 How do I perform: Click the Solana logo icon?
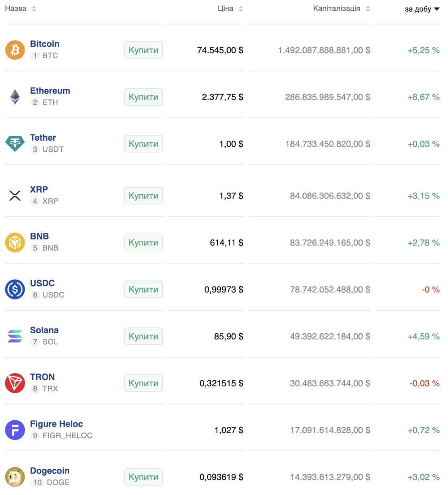pyautogui.click(x=15, y=336)
